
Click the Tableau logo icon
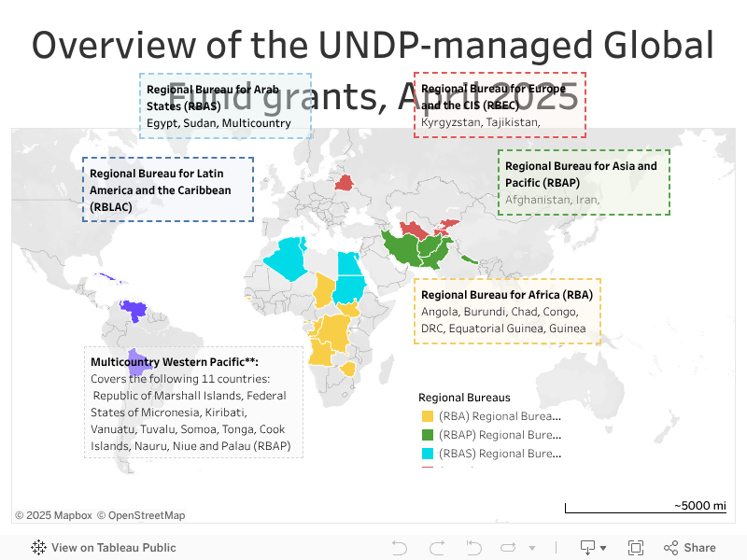tap(39, 548)
